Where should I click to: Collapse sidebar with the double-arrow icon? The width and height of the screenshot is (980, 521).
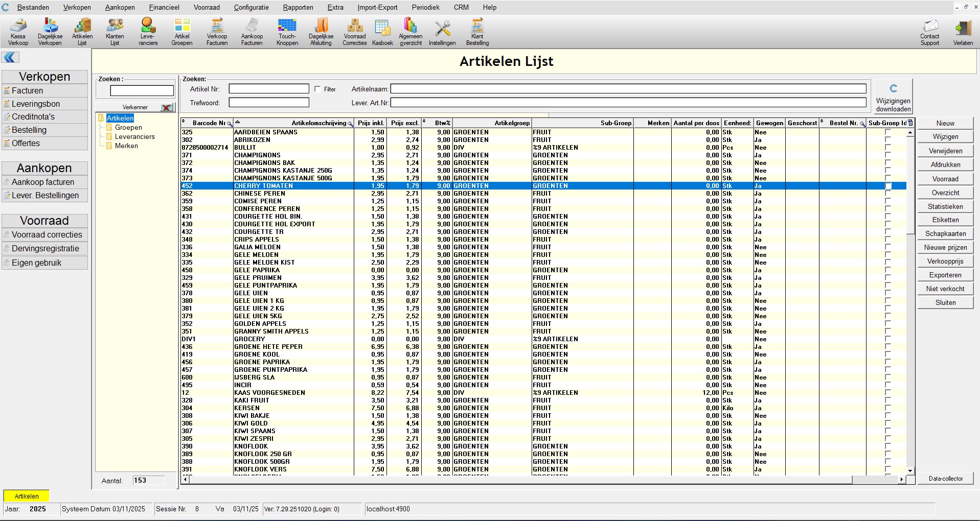pos(10,57)
